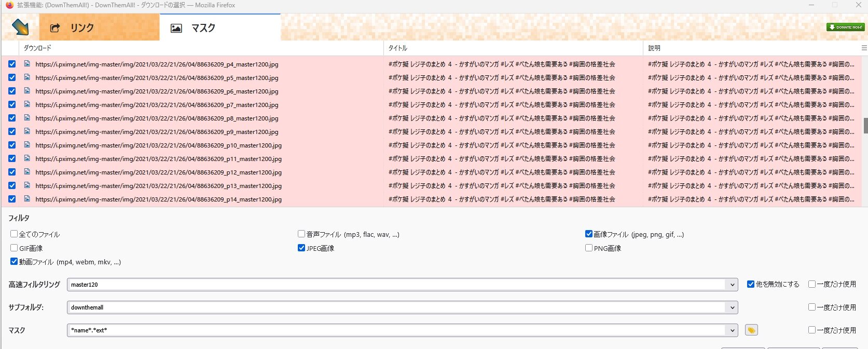Uncheck the 88636209_p9_master1200.jpg row checkbox
This screenshot has height=349, width=868.
pyautogui.click(x=12, y=131)
